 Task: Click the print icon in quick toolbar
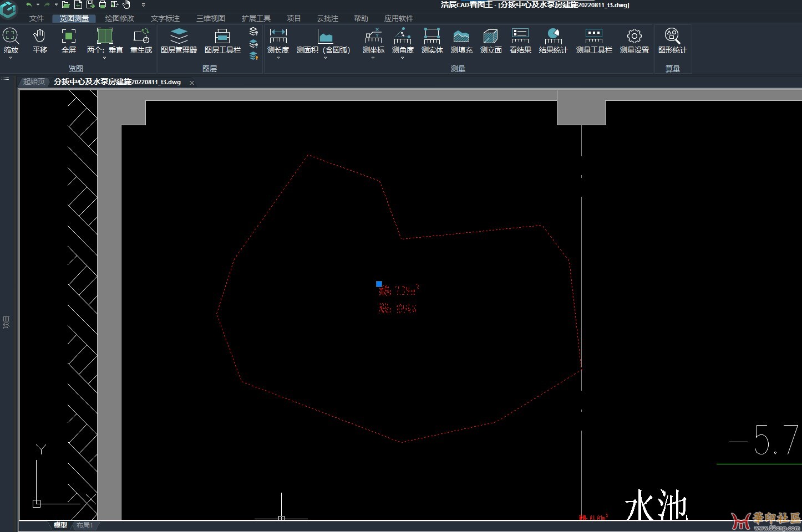tap(103, 4)
